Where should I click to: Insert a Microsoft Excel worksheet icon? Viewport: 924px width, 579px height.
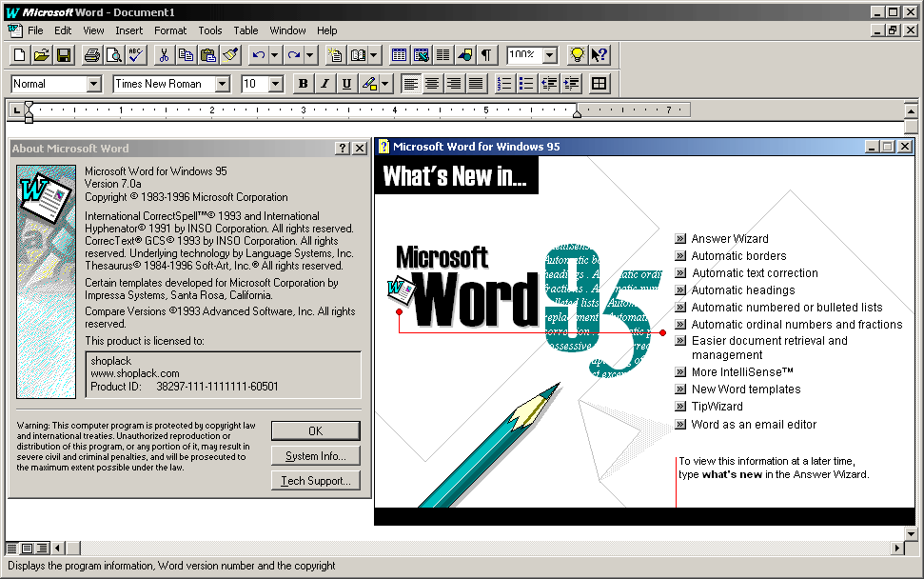tap(421, 55)
